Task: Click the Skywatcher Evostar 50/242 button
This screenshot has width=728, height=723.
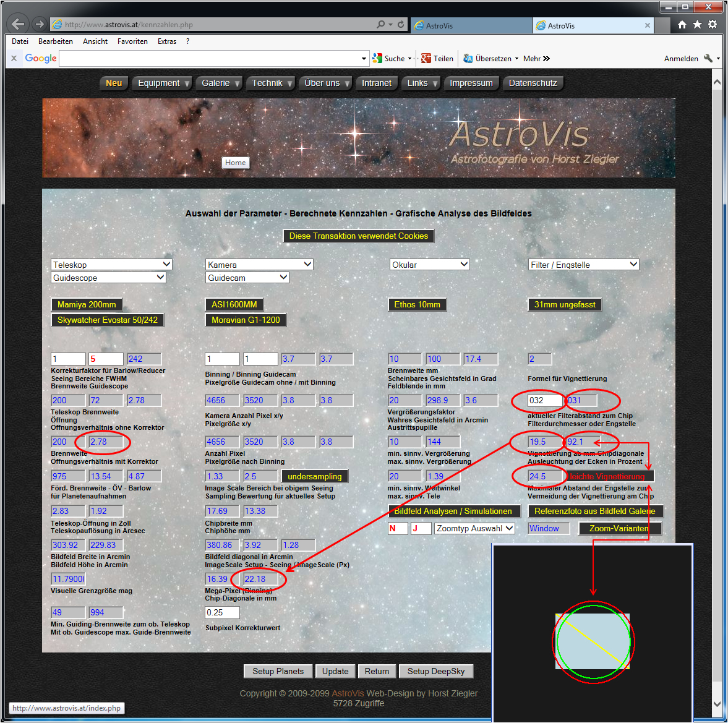Action: [108, 320]
